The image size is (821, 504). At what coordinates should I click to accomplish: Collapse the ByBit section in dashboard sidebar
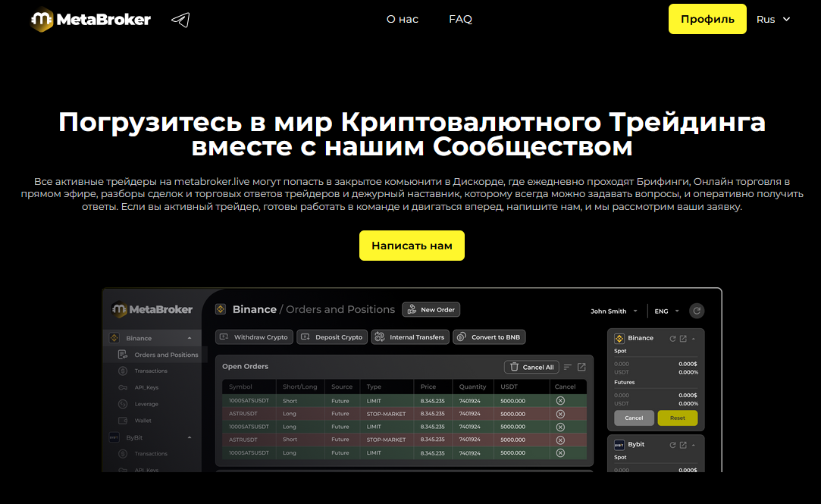click(x=190, y=437)
